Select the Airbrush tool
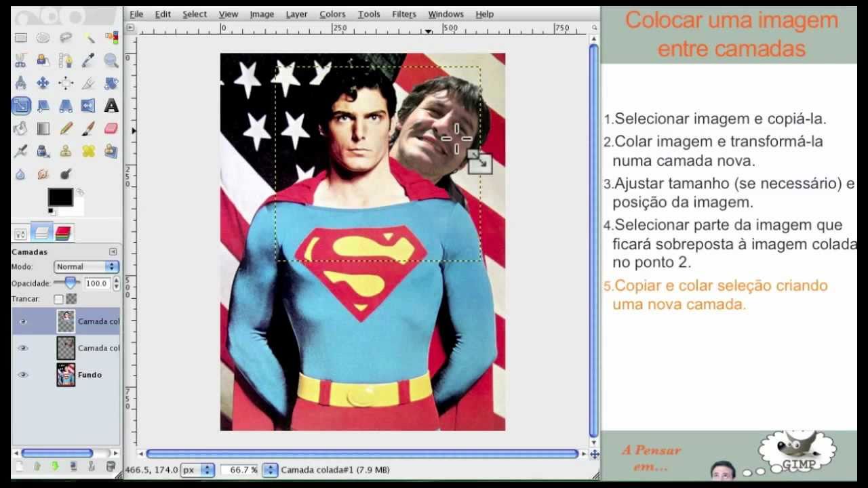Screen dimensions: 868x488 (20, 150)
